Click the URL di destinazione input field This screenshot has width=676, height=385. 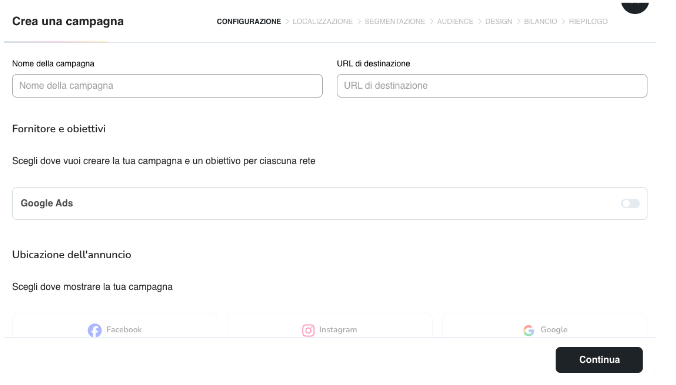click(492, 86)
